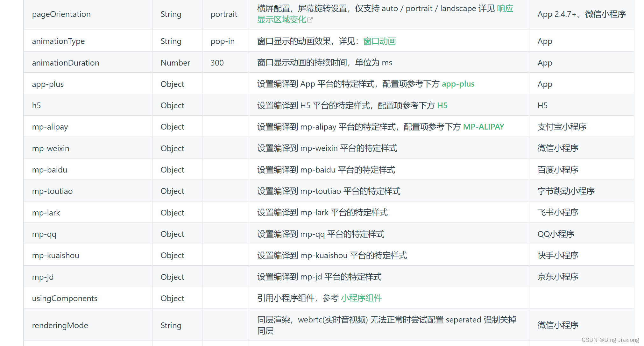
Task: Select the default value pop-in
Action: (223, 41)
